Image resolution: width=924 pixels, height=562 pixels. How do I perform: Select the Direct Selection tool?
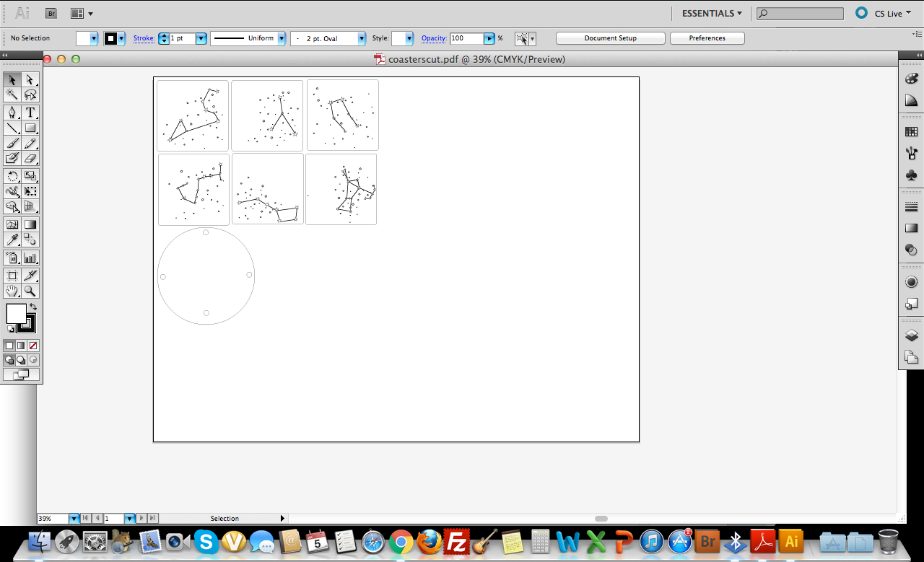[x=30, y=79]
